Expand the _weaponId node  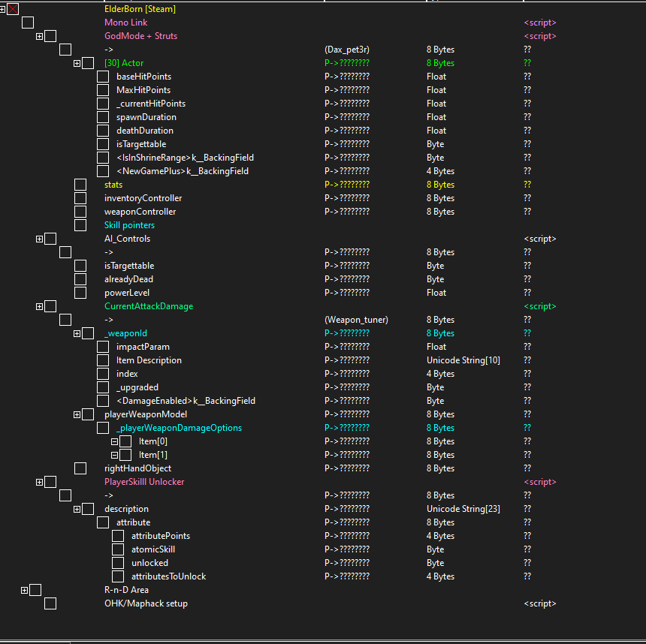point(77,333)
